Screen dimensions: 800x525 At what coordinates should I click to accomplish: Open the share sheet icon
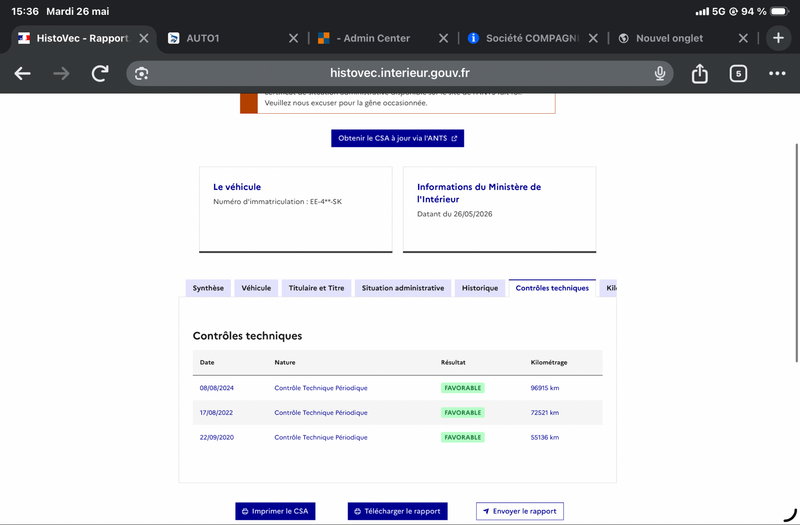699,73
